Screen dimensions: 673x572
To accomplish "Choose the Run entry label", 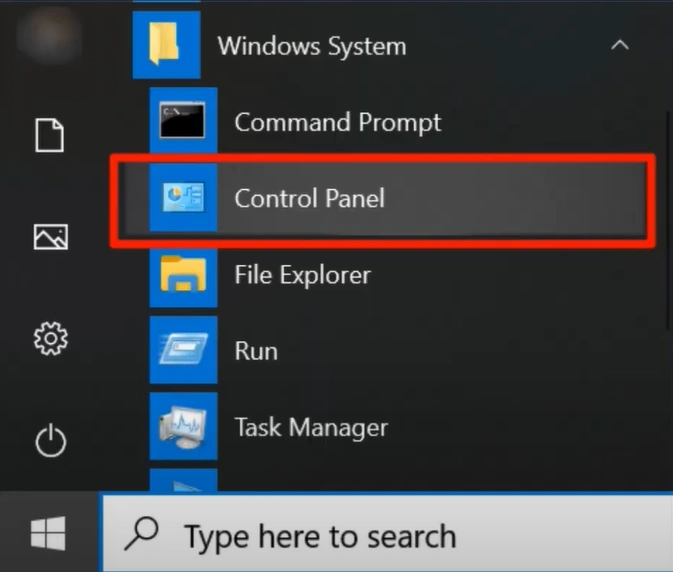I will point(256,351).
